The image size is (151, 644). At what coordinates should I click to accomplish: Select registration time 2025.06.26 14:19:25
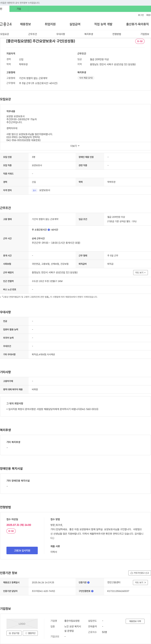[x=43, y=582]
